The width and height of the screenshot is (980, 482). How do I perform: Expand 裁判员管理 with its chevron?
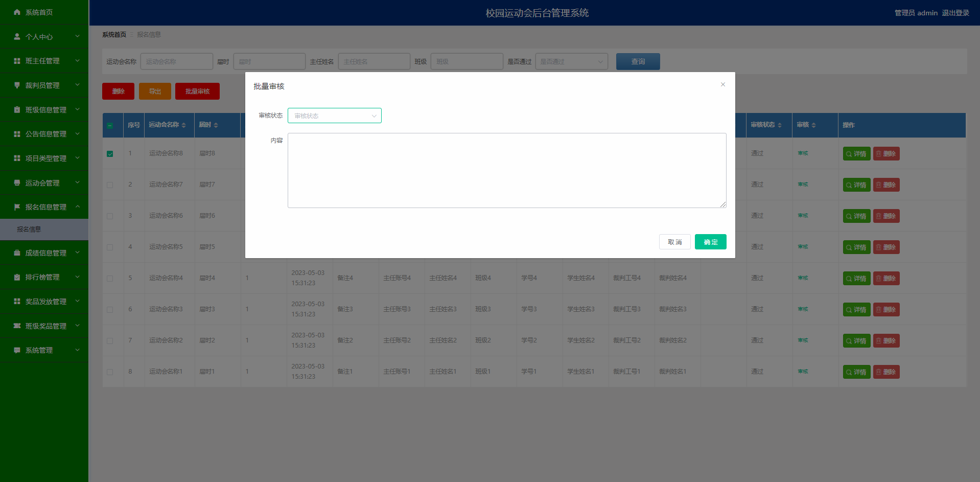(78, 85)
